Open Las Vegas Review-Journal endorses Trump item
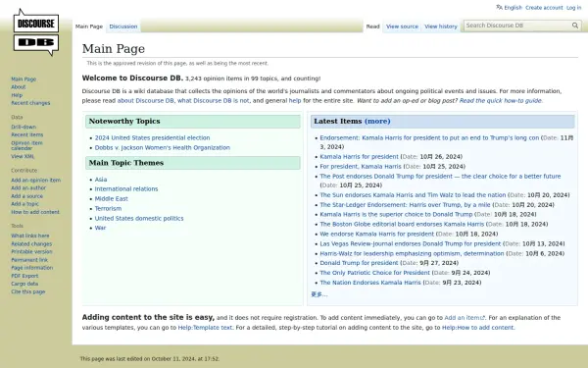The image size is (588, 368). pyautogui.click(x=411, y=243)
